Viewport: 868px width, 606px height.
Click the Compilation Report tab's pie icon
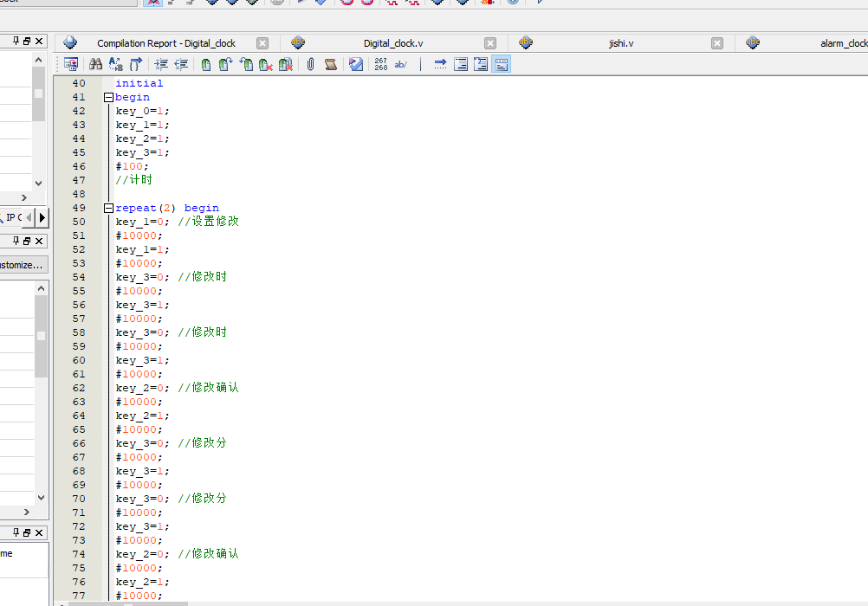[x=70, y=42]
